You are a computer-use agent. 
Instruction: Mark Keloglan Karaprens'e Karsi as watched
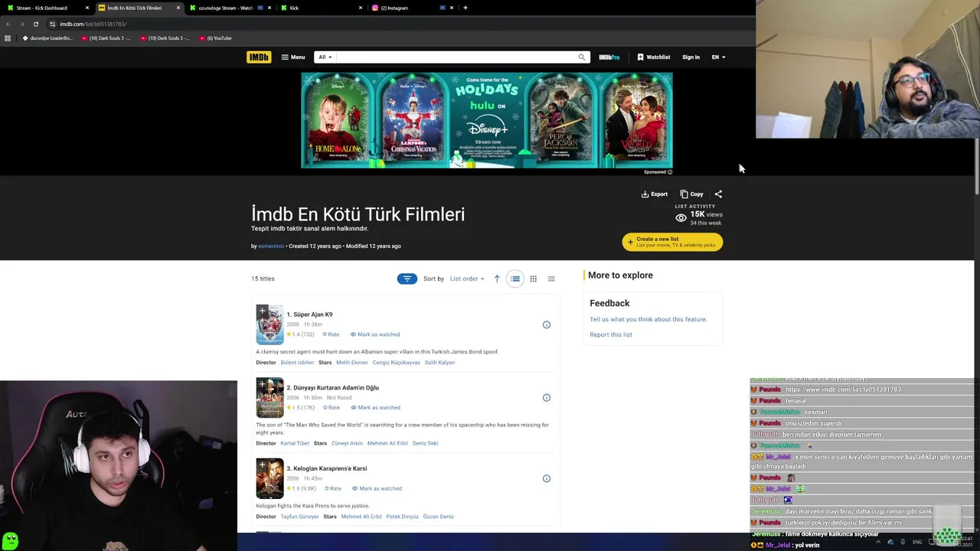click(x=377, y=488)
